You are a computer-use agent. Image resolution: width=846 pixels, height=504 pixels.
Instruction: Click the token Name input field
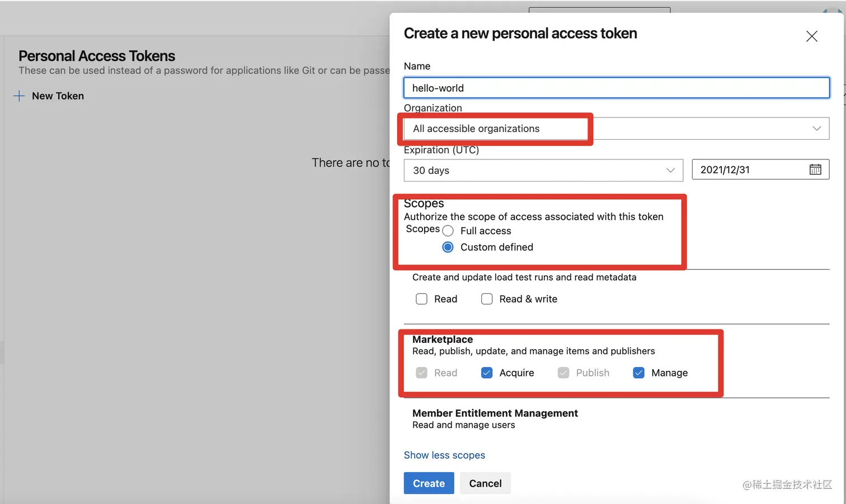[616, 88]
